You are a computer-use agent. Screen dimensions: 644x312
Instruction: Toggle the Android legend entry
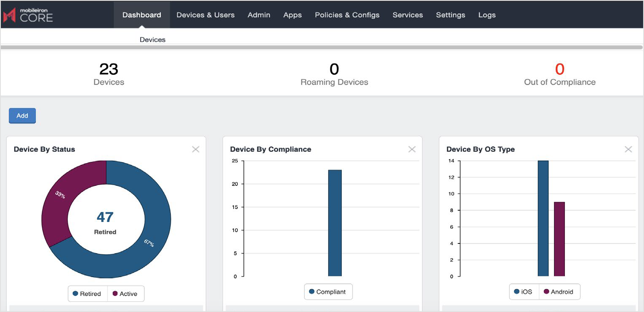(x=560, y=291)
